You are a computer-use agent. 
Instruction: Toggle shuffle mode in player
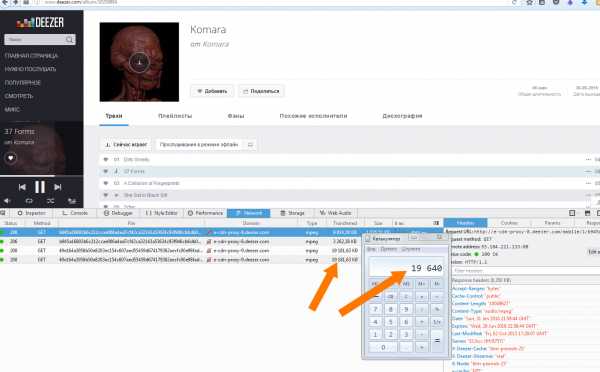tap(51, 201)
